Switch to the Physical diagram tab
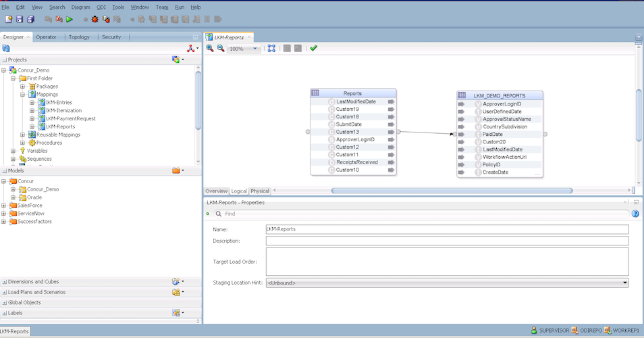 pos(260,191)
